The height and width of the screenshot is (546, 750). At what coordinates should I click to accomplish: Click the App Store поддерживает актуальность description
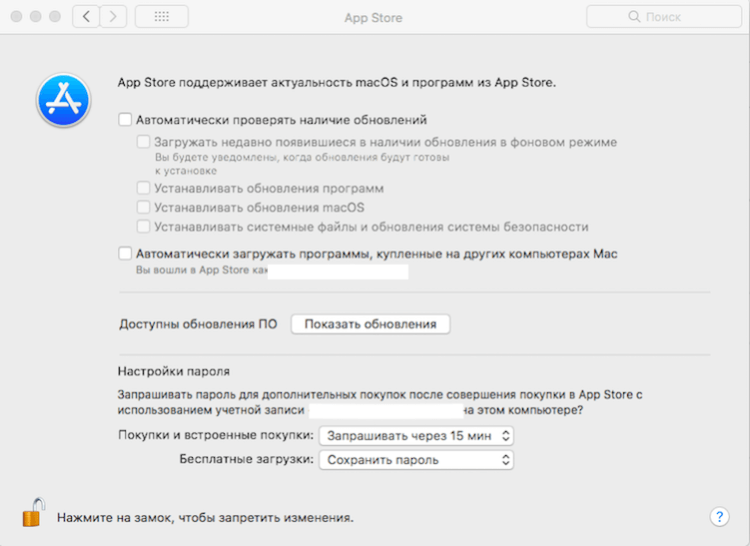click(x=337, y=82)
